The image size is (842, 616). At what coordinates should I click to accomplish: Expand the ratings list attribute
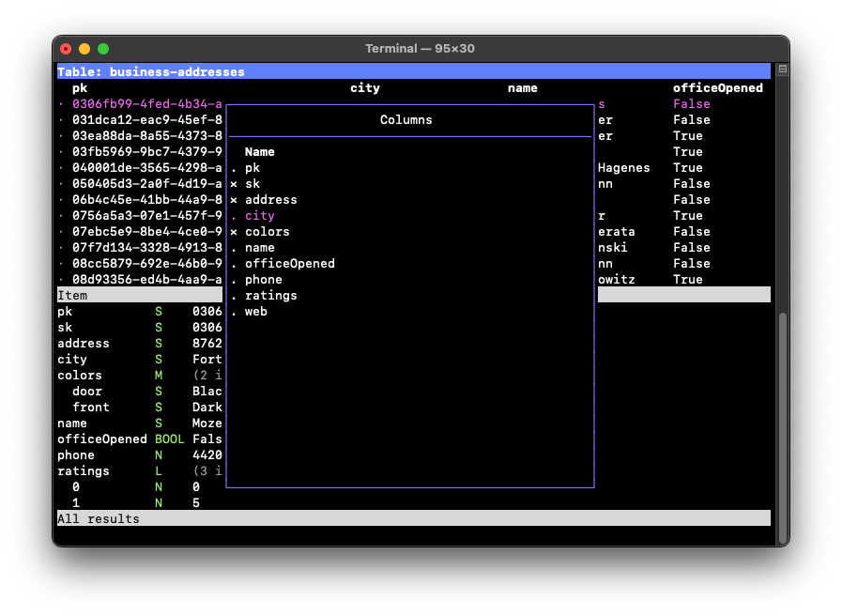(x=84, y=471)
